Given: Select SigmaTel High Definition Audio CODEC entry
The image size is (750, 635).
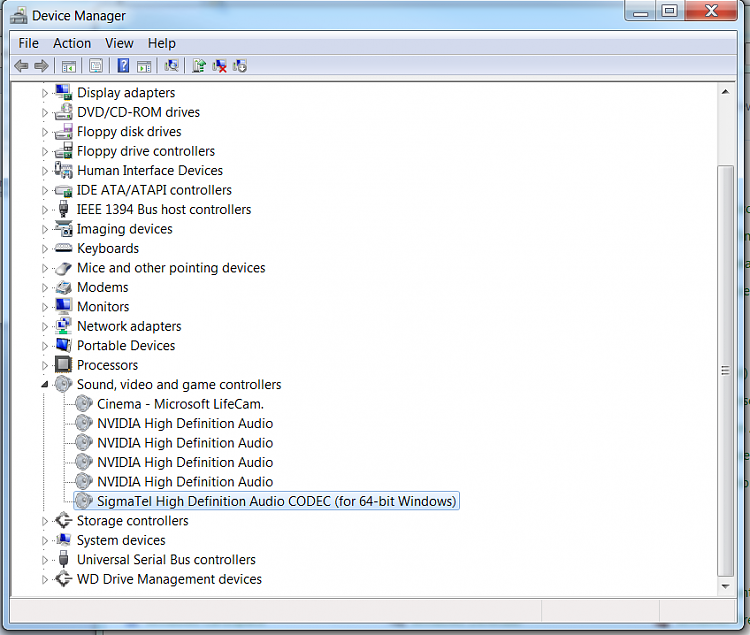Looking at the screenshot, I should tap(276, 501).
